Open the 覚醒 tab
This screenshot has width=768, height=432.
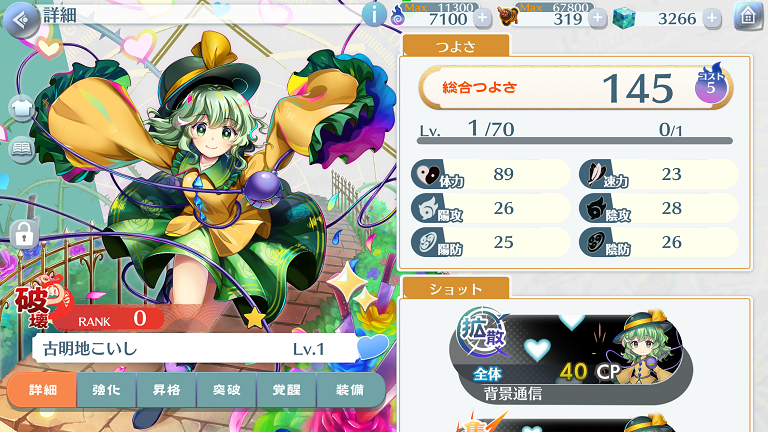(287, 390)
